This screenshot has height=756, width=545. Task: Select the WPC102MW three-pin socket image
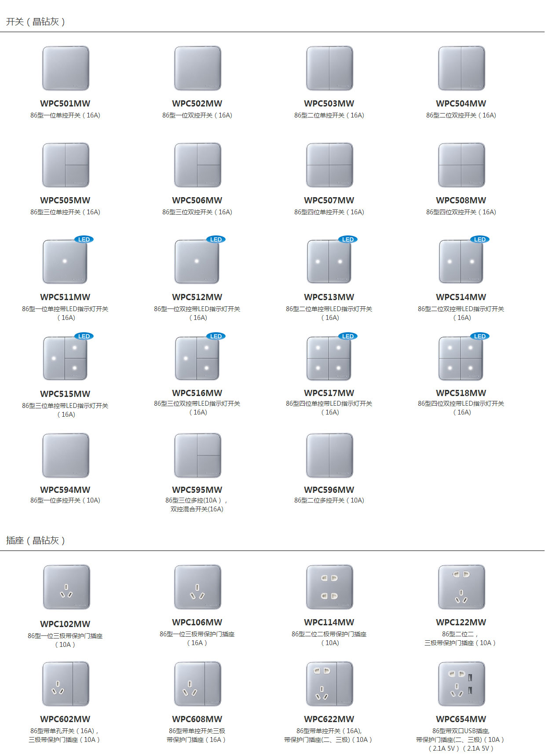coord(66,587)
